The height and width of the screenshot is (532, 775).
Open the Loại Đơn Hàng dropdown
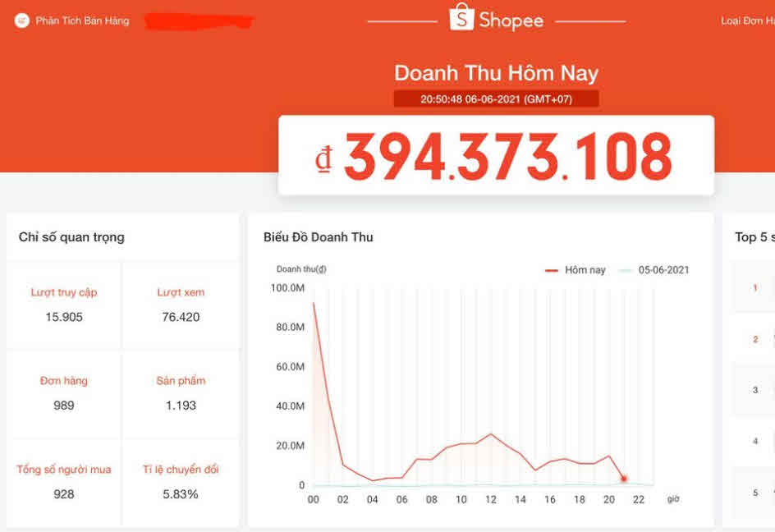(x=747, y=21)
